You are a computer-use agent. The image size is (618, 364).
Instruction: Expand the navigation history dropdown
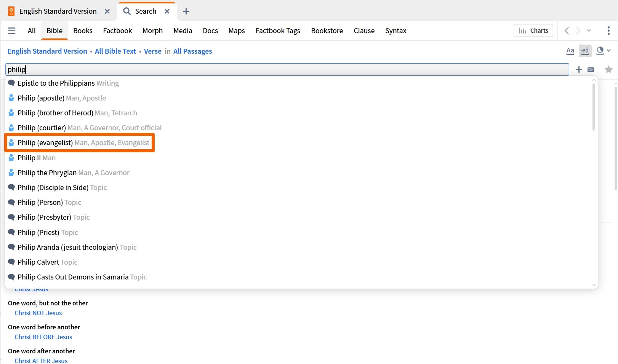pos(589,31)
